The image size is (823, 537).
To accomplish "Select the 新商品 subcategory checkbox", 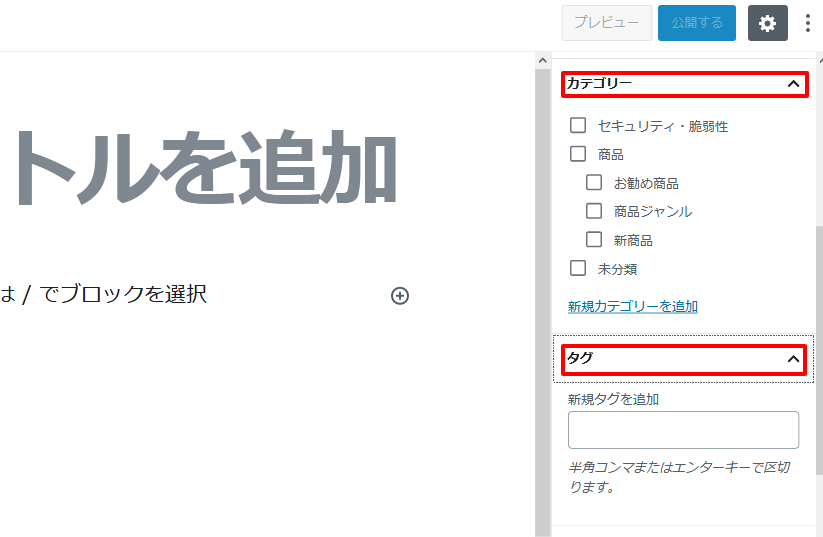I will [x=594, y=239].
